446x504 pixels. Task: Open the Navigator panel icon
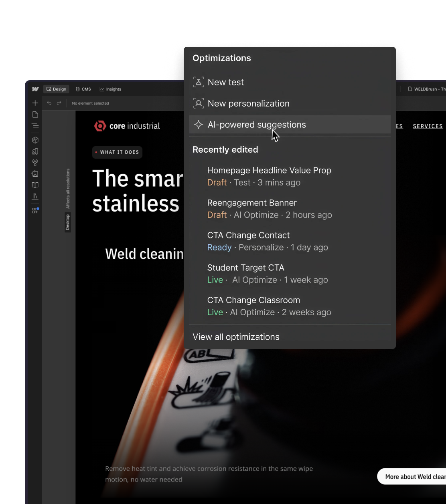[35, 126]
